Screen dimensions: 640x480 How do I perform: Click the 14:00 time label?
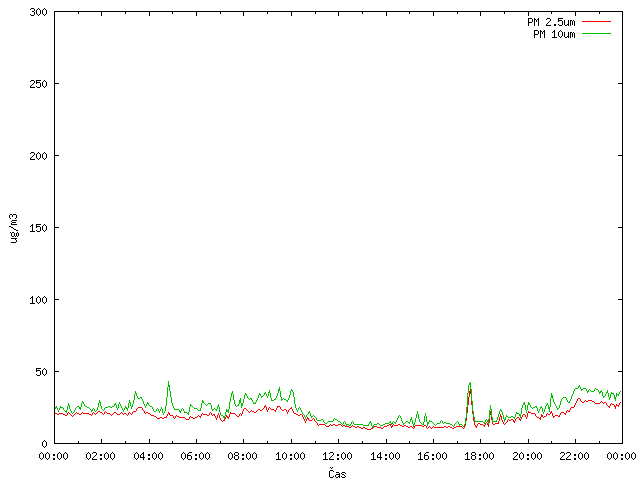385,456
